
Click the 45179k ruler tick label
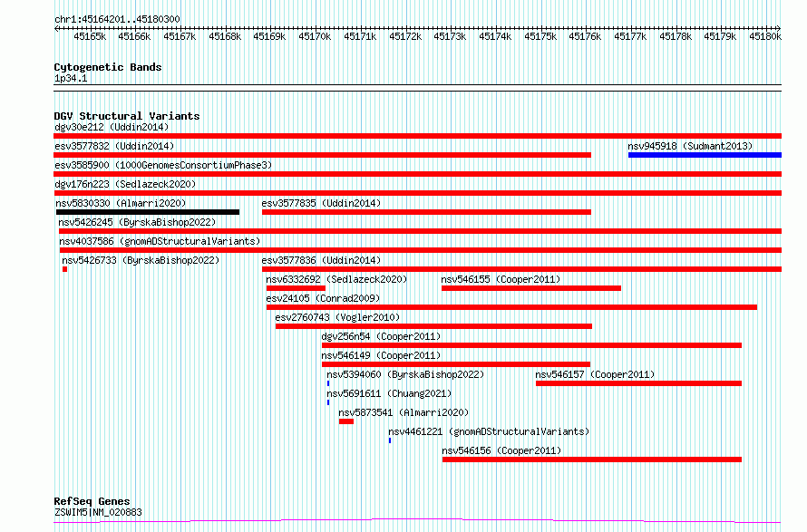[x=720, y=36]
